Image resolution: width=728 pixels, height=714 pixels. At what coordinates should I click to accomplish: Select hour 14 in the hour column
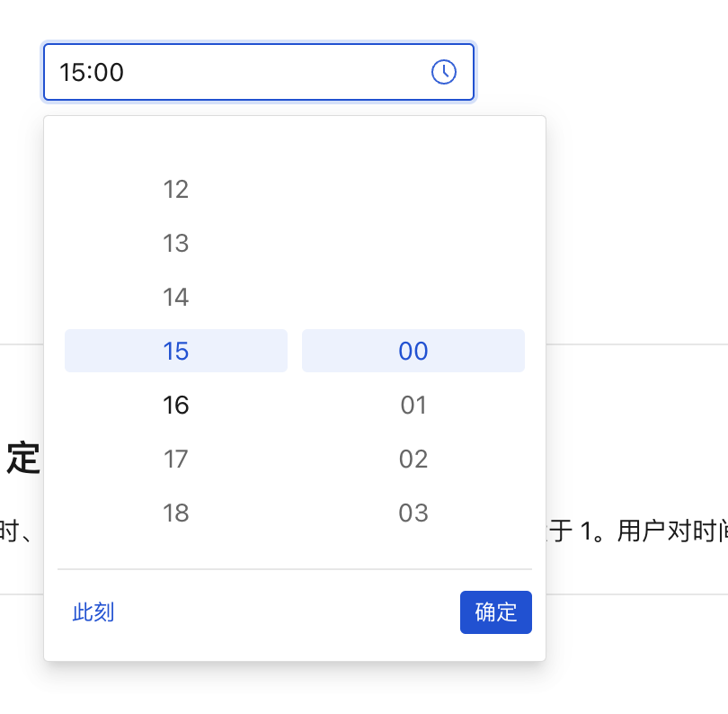(175, 297)
